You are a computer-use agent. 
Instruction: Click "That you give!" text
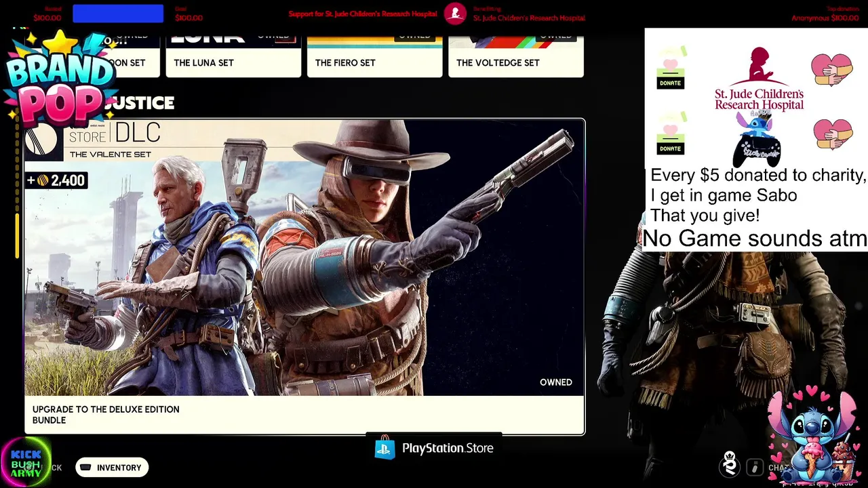705,216
